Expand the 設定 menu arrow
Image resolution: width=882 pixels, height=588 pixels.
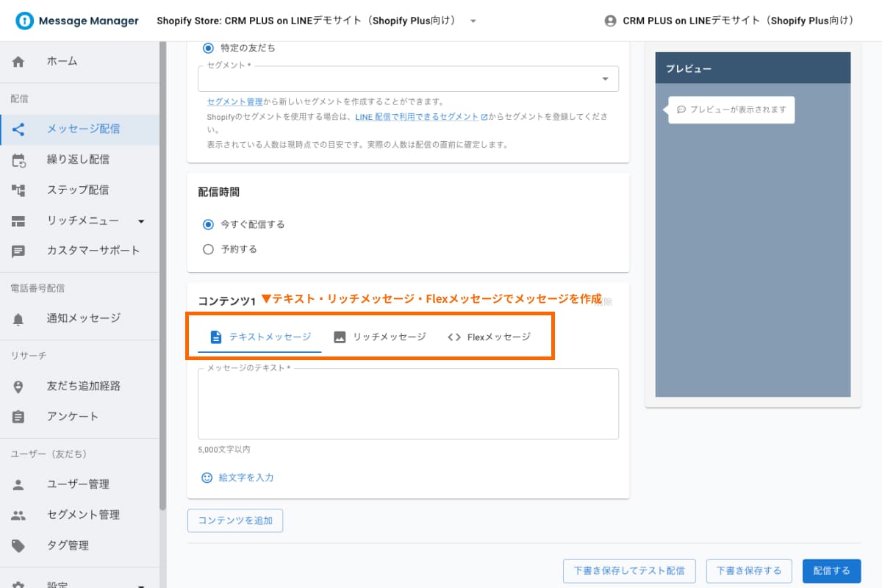141,585
